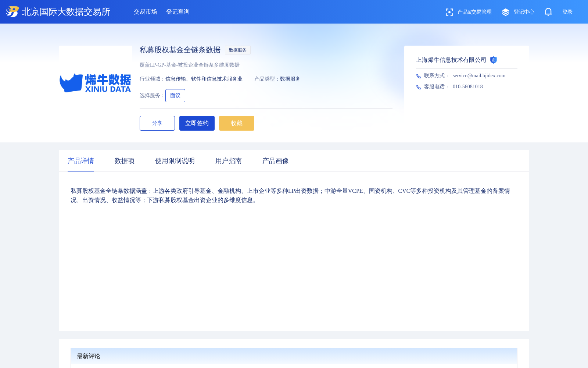Image resolution: width=588 pixels, height=368 pixels.
Task: Click the 产品&交易管理 scan icon
Action: coord(449,12)
